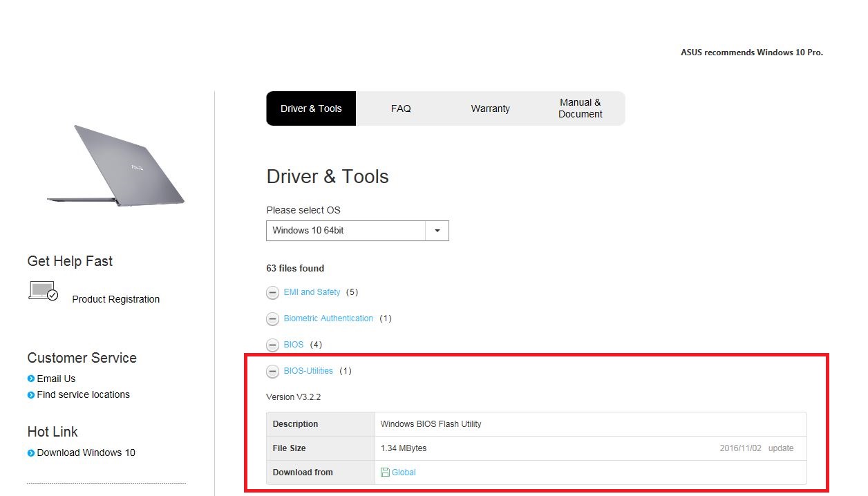Collapse the EMI and Safety category icon
This screenshot has width=868, height=496.
coord(273,292)
